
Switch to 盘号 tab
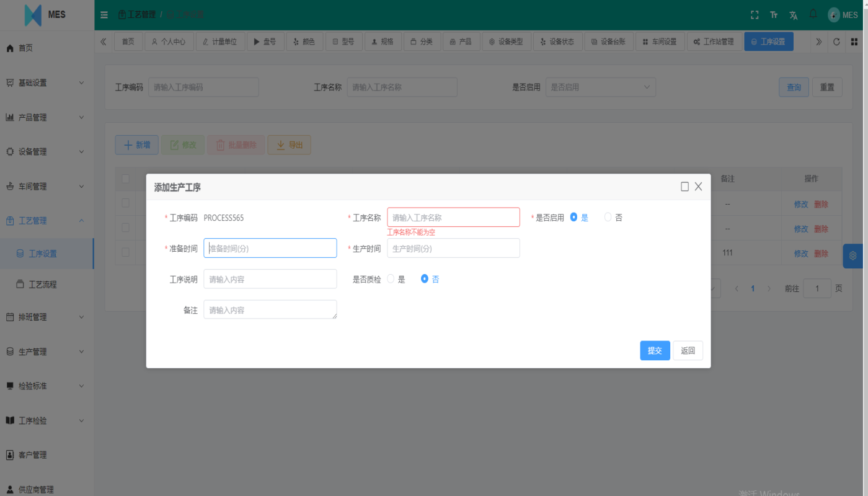tap(265, 42)
